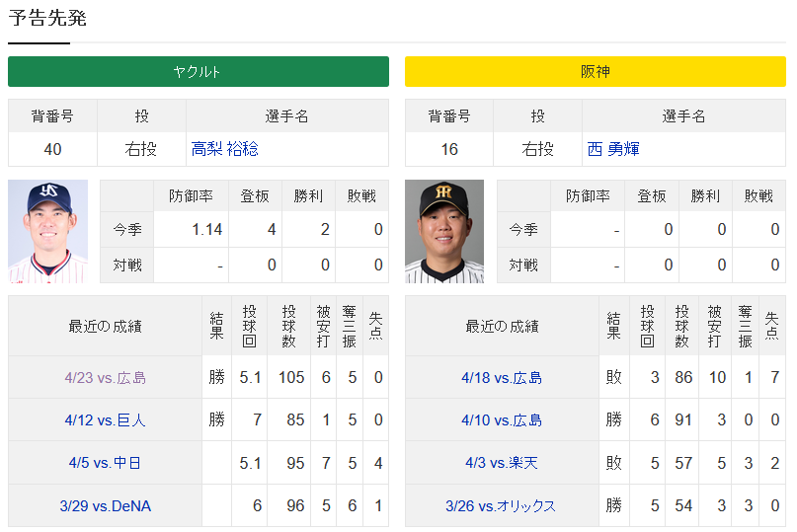The width and height of the screenshot is (797, 532).
Task: Open the 4/3 vs.楽天 game link
Action: tap(502, 462)
